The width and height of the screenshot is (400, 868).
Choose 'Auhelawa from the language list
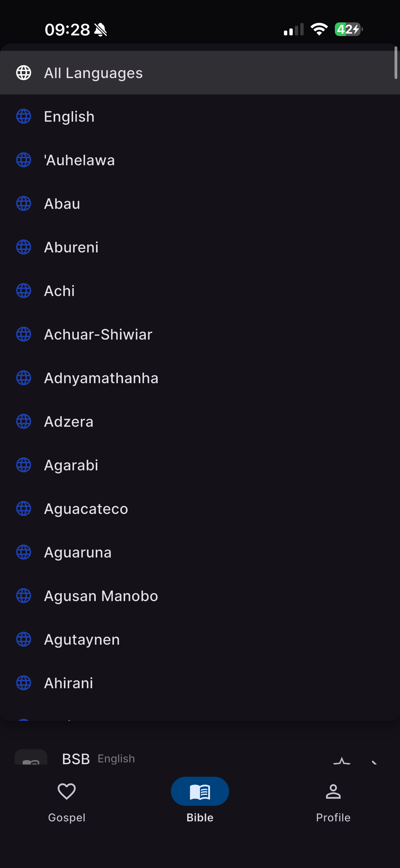click(x=80, y=160)
